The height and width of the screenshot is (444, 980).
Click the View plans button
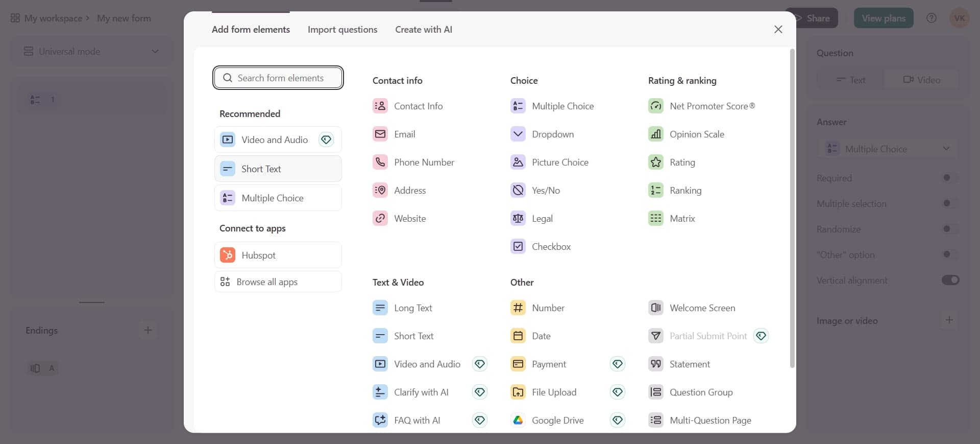pos(883,18)
